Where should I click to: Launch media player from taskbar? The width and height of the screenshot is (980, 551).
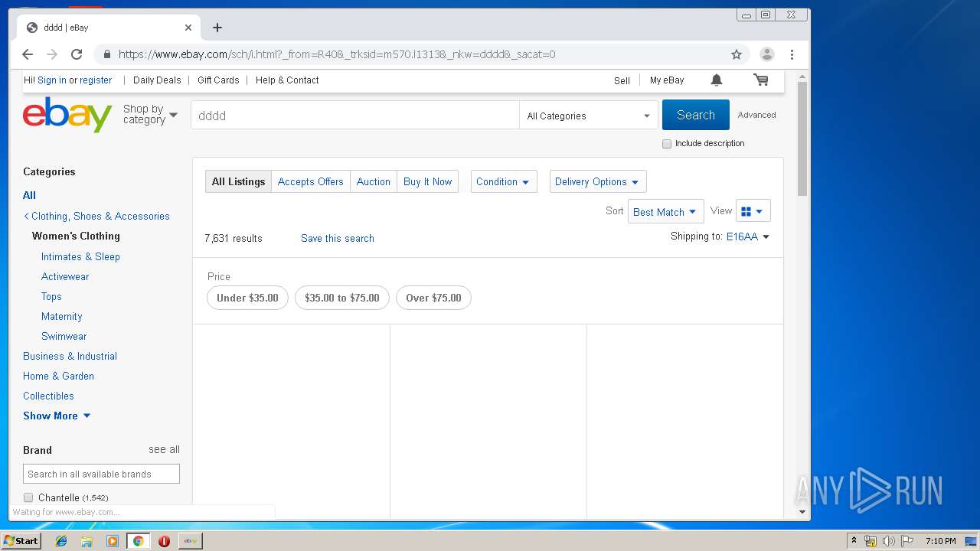(113, 541)
